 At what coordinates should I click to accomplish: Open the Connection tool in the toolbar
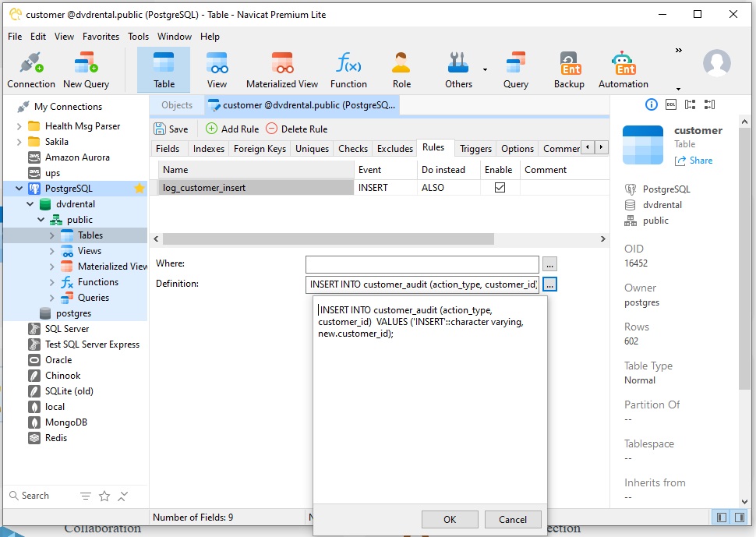tap(31, 70)
